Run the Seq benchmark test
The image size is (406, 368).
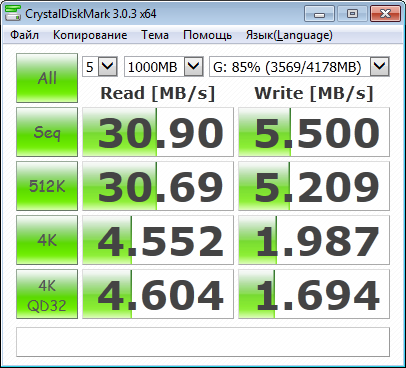click(47, 132)
